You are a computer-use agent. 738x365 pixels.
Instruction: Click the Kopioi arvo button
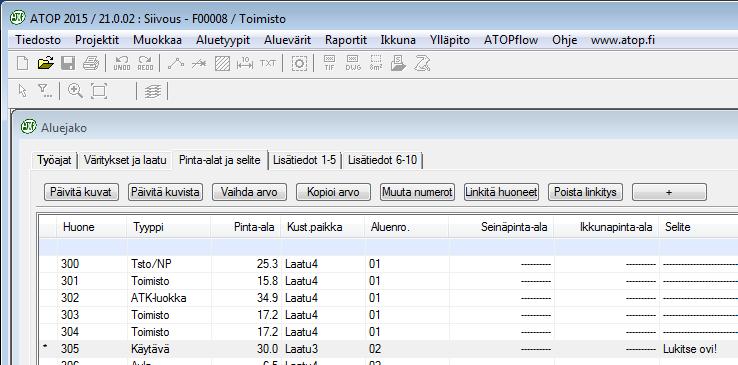pyautogui.click(x=333, y=192)
